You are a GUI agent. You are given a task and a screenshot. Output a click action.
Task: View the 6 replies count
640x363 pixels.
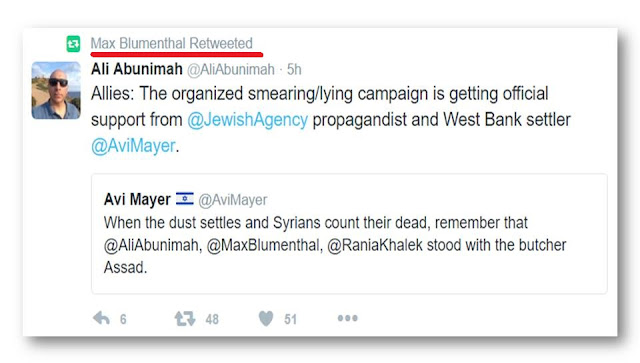coord(123,319)
